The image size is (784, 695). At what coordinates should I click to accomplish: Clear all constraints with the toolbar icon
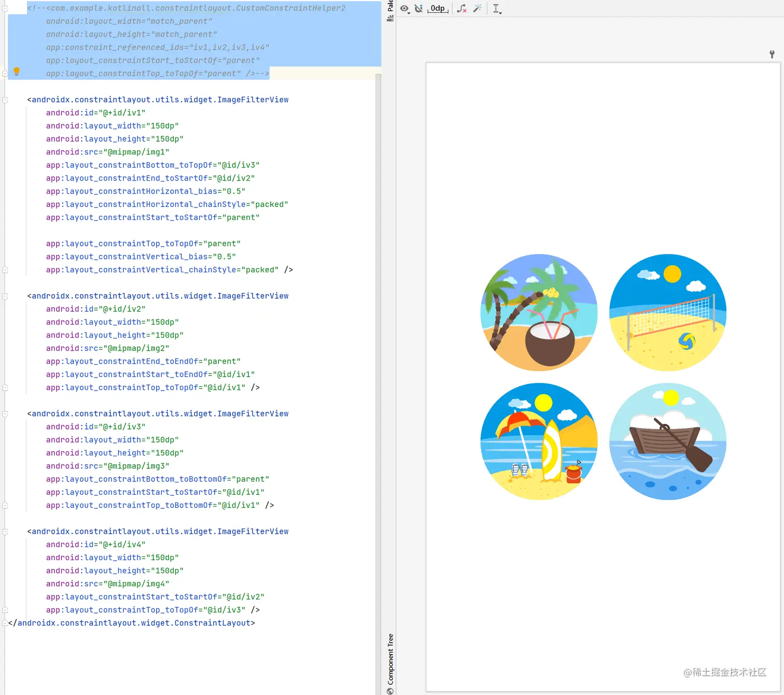(x=461, y=8)
